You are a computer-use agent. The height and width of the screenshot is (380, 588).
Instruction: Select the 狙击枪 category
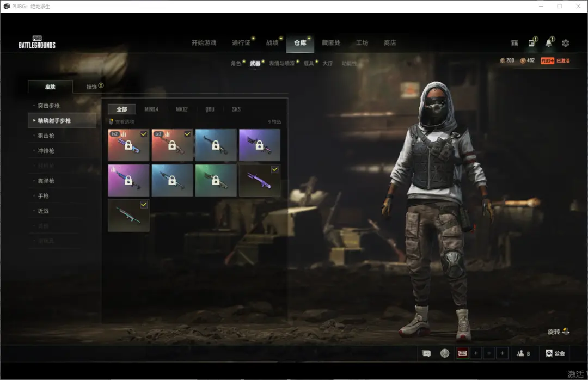46,136
